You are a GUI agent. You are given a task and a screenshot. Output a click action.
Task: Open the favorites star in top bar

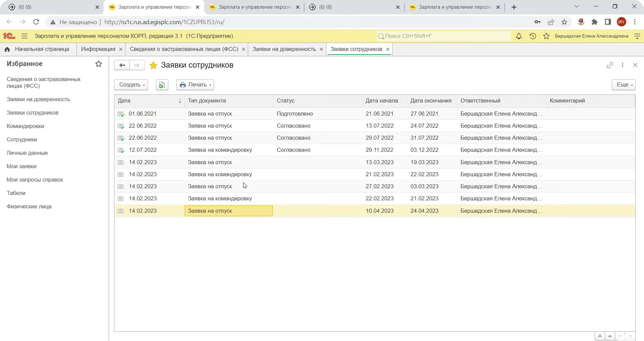click(x=546, y=36)
